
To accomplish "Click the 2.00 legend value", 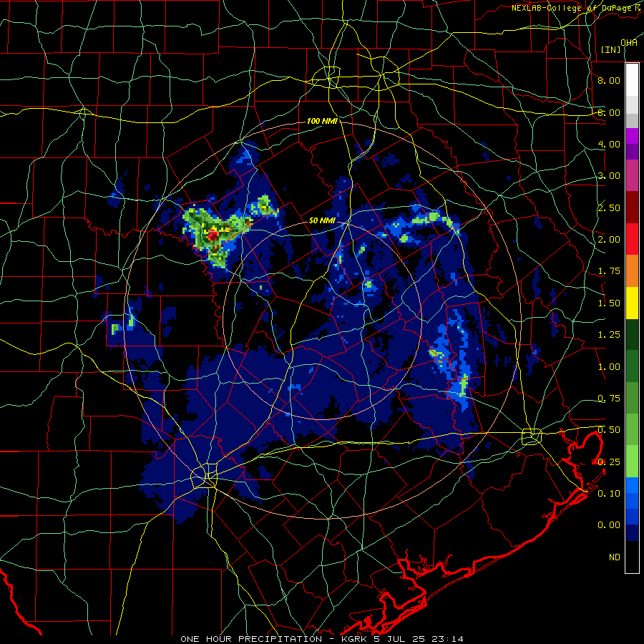I will click(609, 240).
